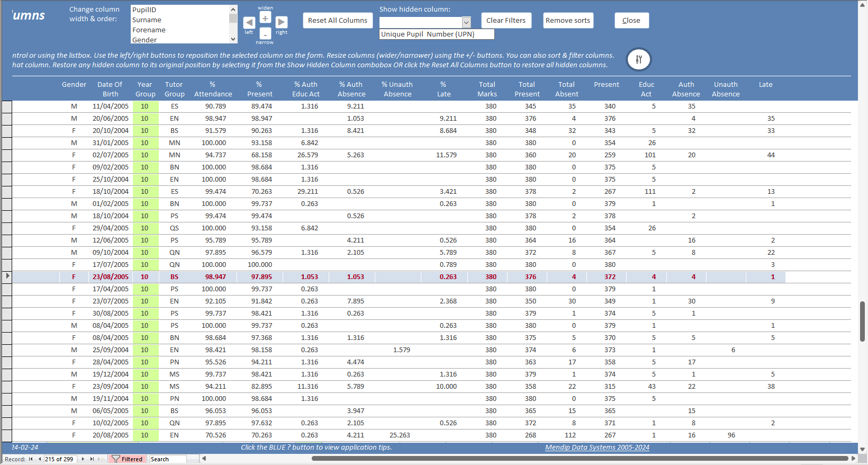Click left arrow of horizontal scrollbar

[x=204, y=459]
